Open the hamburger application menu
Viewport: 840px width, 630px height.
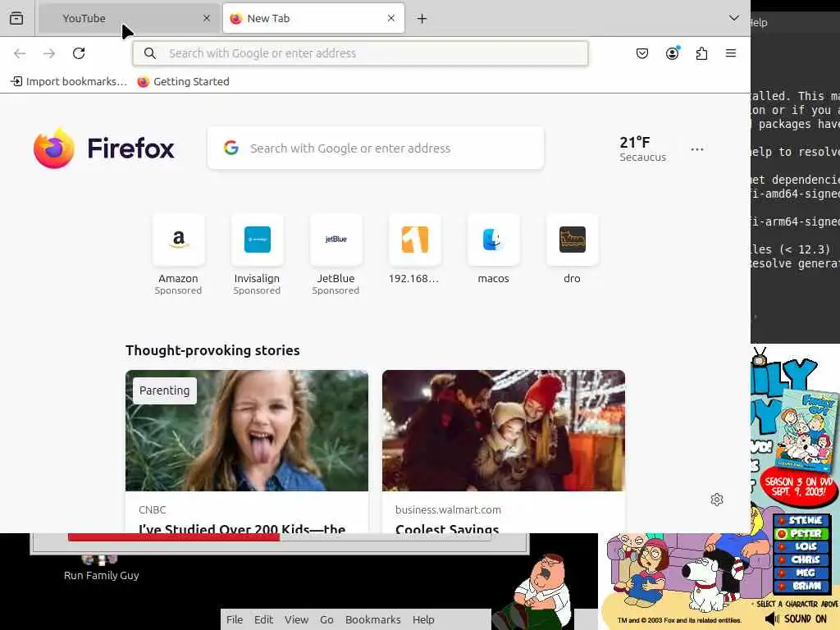[x=731, y=53]
